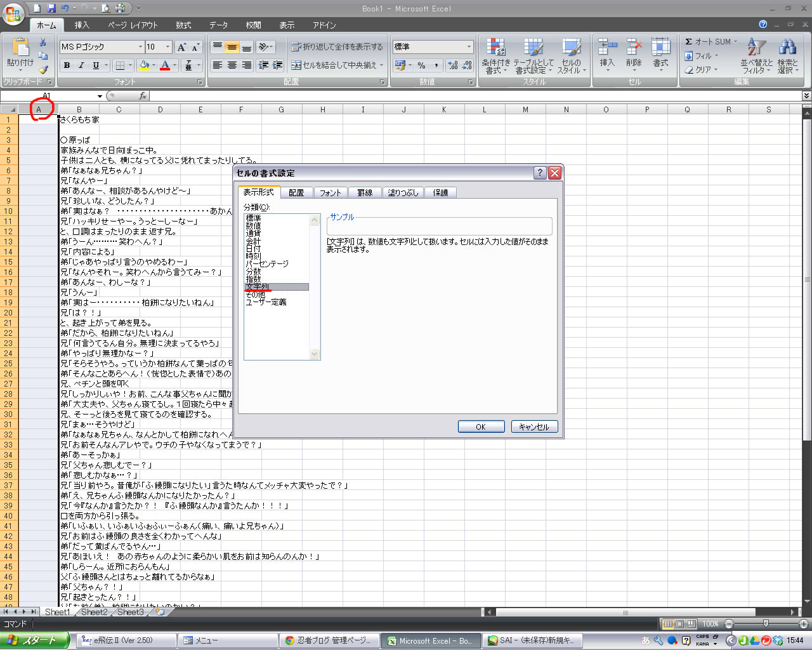Open the フォント tab in the dialog

click(330, 192)
